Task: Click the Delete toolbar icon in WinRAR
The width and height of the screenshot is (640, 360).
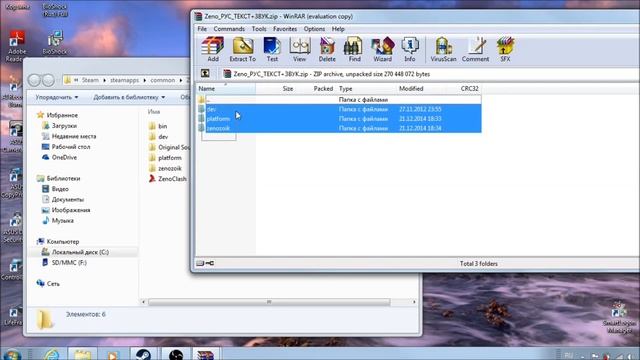Action: pos(327,49)
